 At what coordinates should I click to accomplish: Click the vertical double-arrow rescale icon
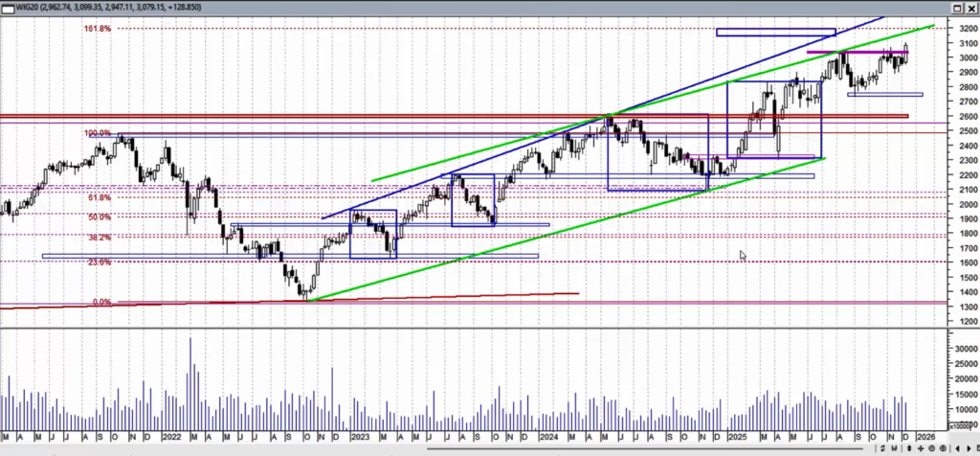click(909, 448)
